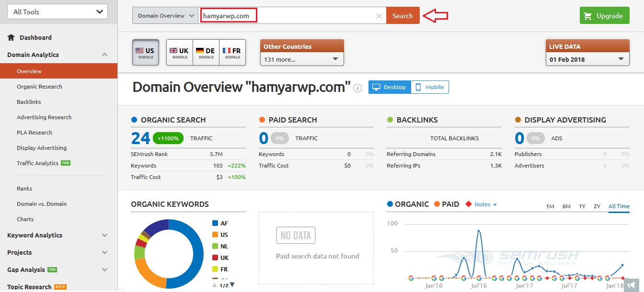Viewport: 644px width, 292px height.
Task: Click Referring IPs value 1.3K
Action: (496, 166)
